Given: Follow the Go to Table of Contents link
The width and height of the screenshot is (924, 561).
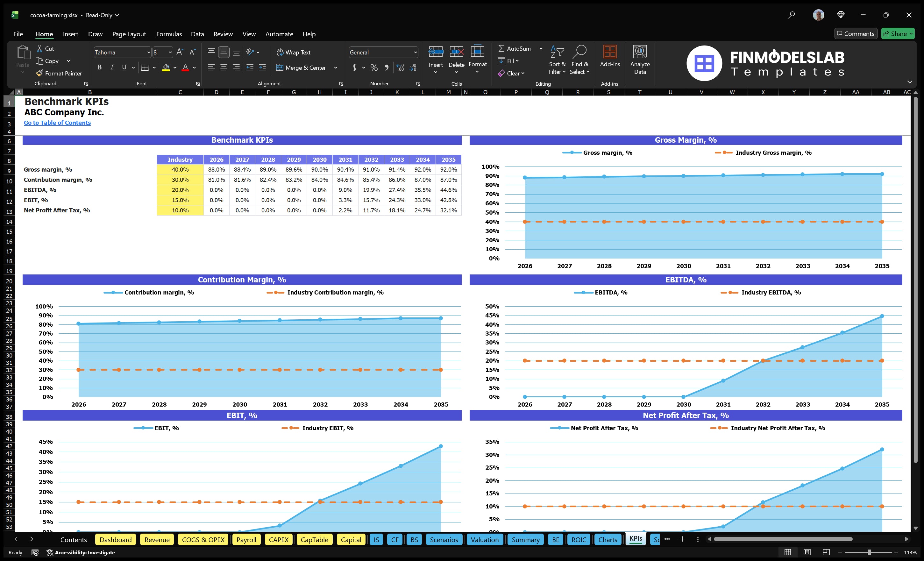Looking at the screenshot, I should 57,123.
